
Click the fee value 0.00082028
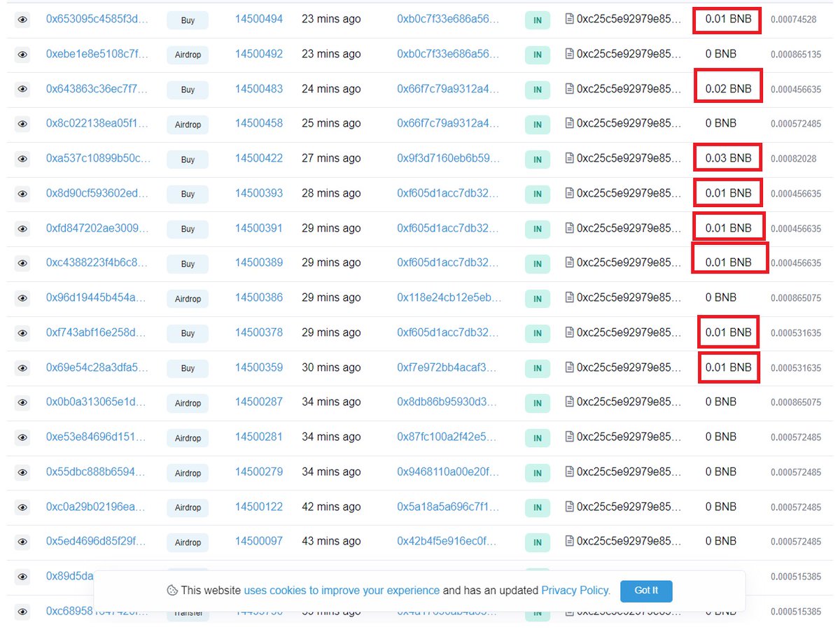pyautogui.click(x=794, y=159)
